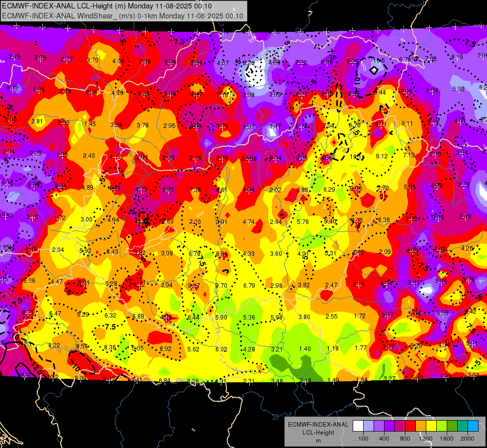Viewport: 487px width, 448px height.
Task: Select the light lavender legend swatch
Action: (368, 426)
